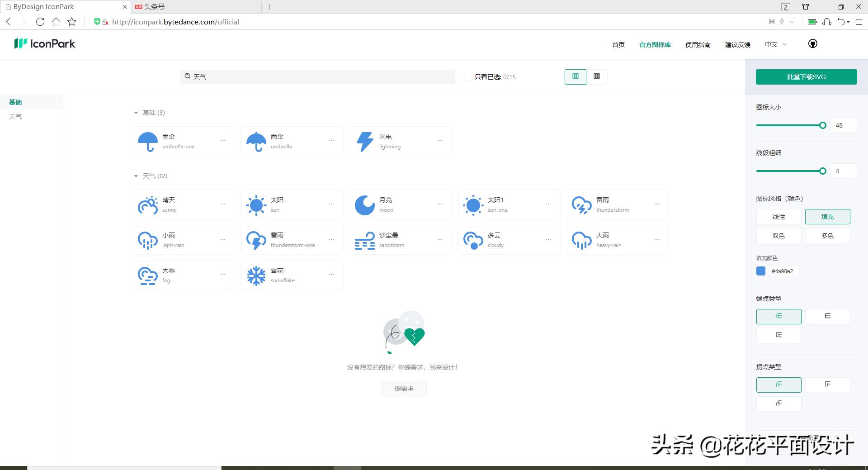The height and width of the screenshot is (470, 868).
Task: Click the 批量下载SVG button
Action: (x=807, y=77)
